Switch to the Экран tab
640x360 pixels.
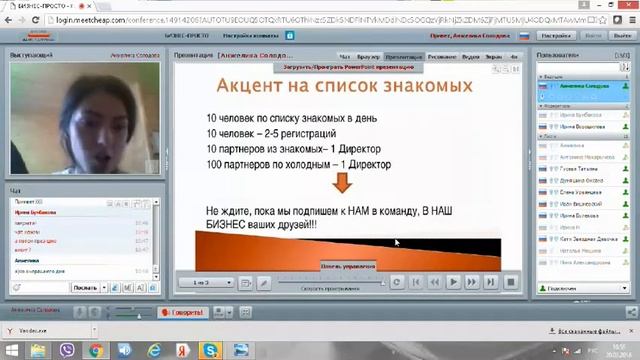tap(493, 57)
